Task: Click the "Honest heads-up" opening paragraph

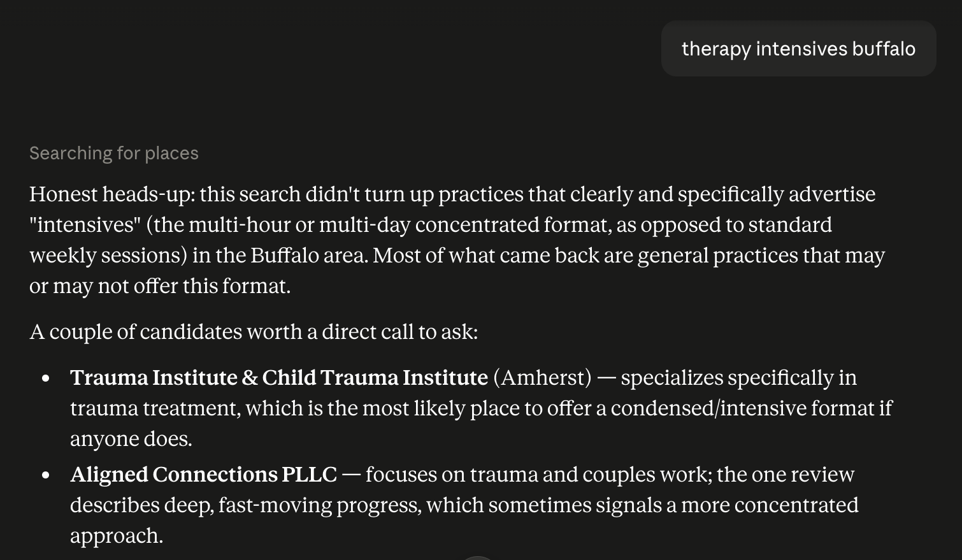Action: (457, 240)
